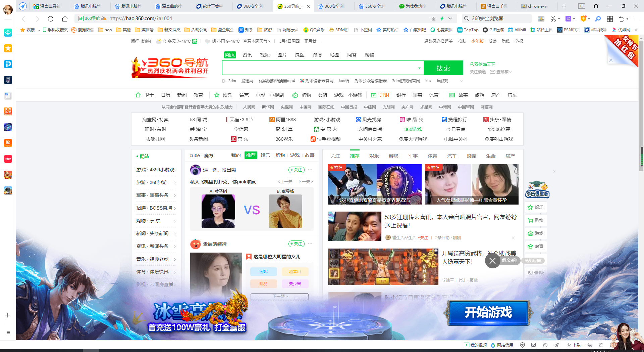Screen dimensions: 644x352
Task: Expand the search history chevron below search box
Action: pos(461,81)
